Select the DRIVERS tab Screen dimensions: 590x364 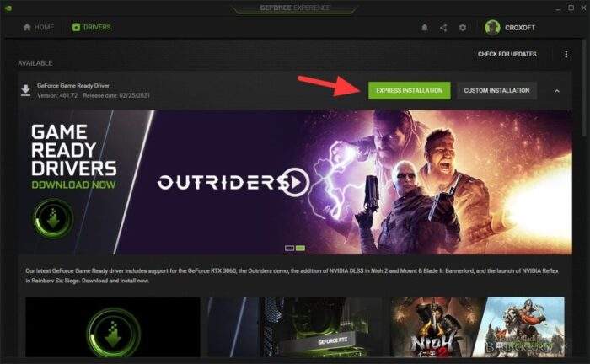pyautogui.click(x=91, y=28)
